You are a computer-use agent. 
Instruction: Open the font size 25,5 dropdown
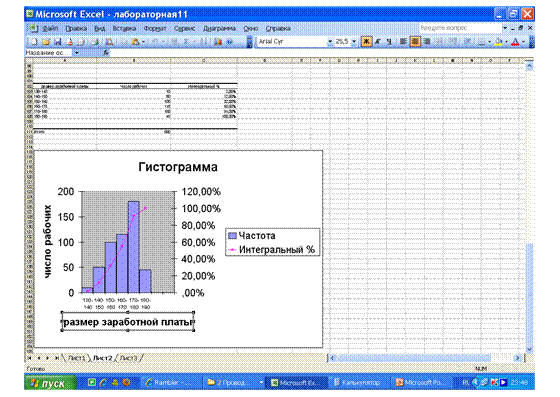354,42
